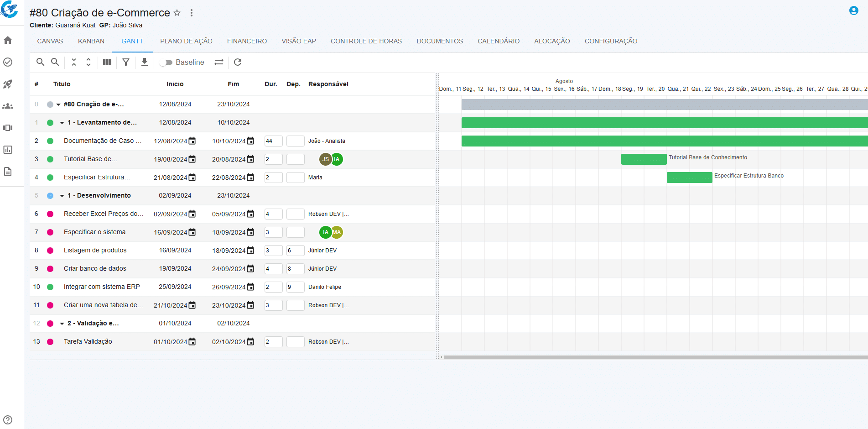Image resolution: width=868 pixels, height=429 pixels.
Task: Click green status dot of Integrar com sistema ERP
Action: pos(50,287)
